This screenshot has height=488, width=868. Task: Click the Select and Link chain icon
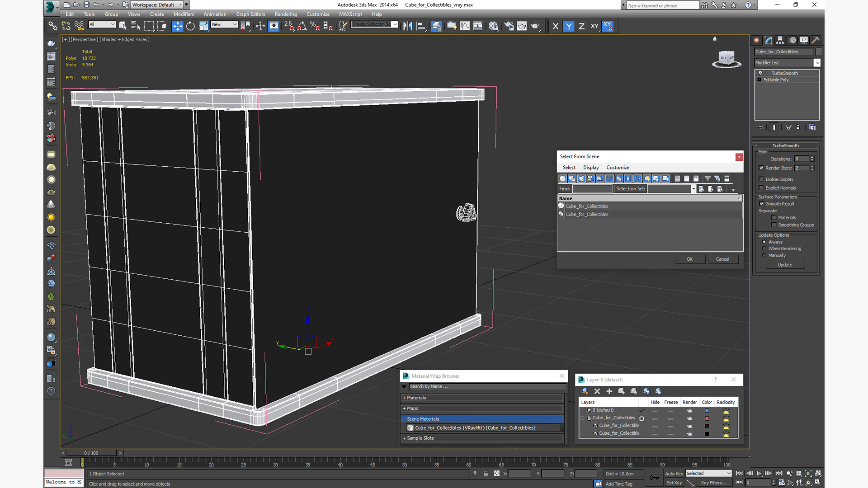(x=53, y=26)
